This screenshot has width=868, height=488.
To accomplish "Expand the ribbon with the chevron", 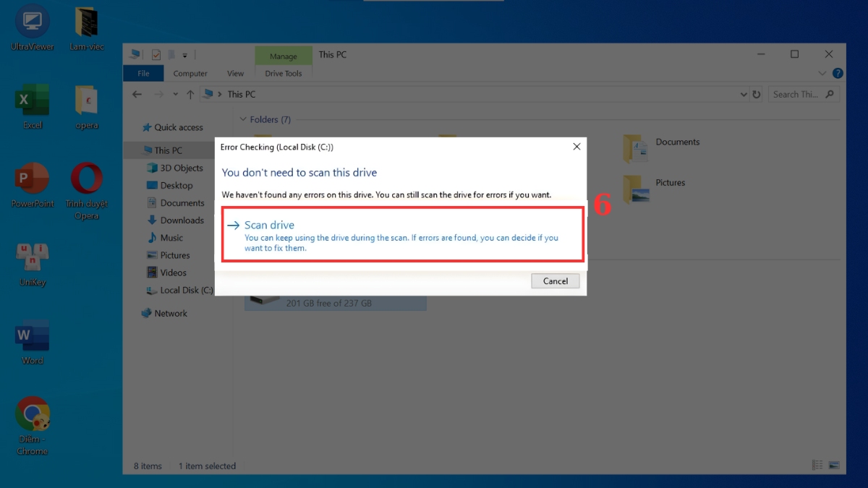I will coord(822,73).
